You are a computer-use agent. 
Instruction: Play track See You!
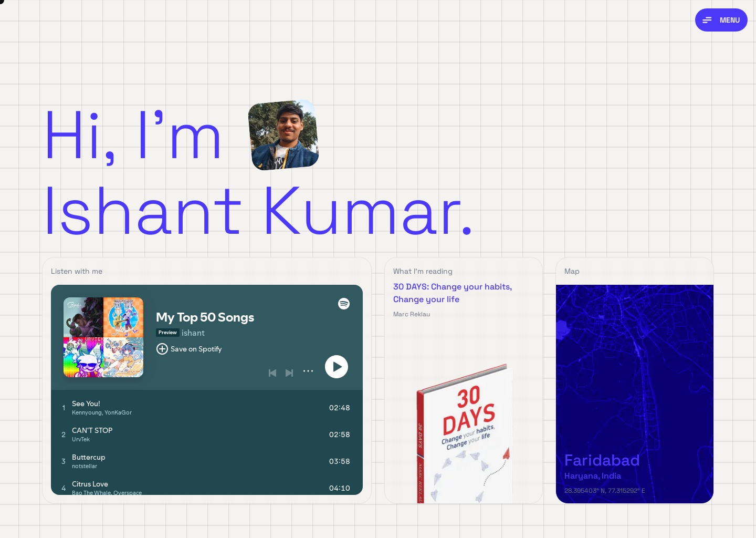[x=207, y=408]
